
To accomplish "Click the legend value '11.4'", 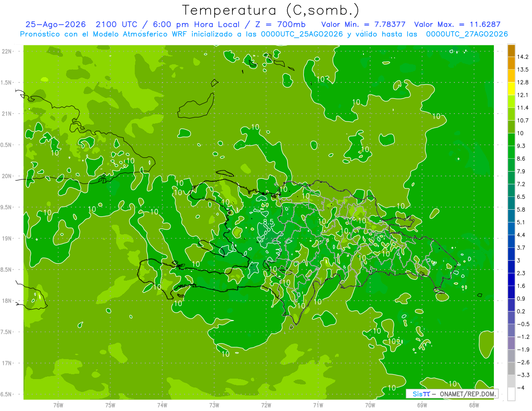I will 523,108.
